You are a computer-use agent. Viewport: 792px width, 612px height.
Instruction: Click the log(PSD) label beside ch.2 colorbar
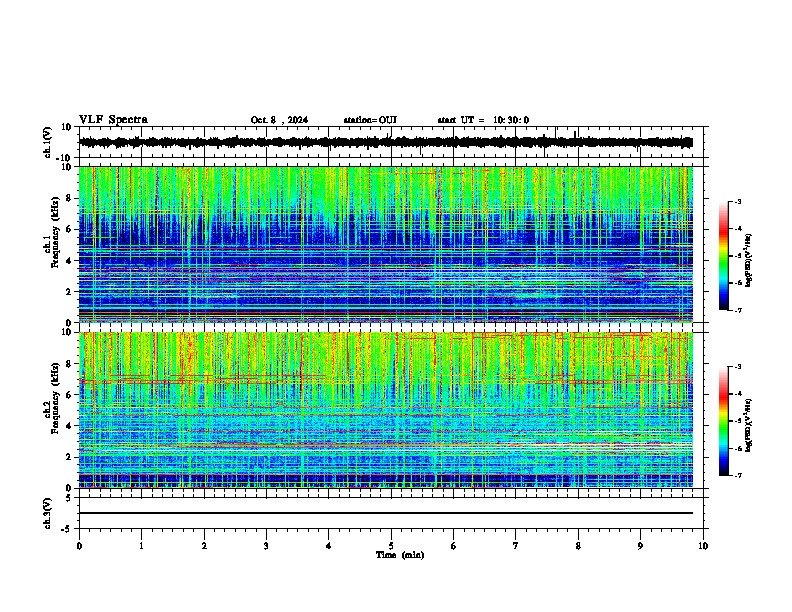pyautogui.click(x=749, y=425)
